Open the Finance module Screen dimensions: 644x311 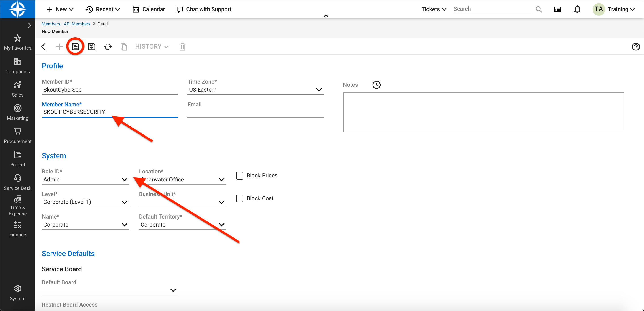pos(17,229)
